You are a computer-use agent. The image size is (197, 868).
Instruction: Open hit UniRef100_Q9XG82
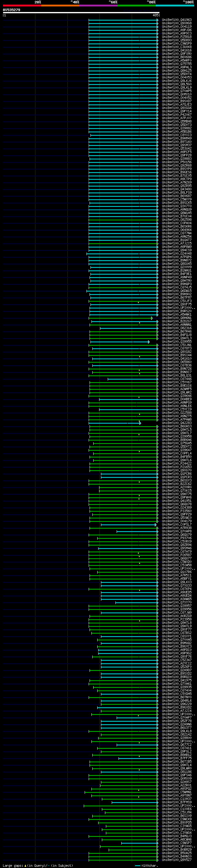click(x=176, y=352)
